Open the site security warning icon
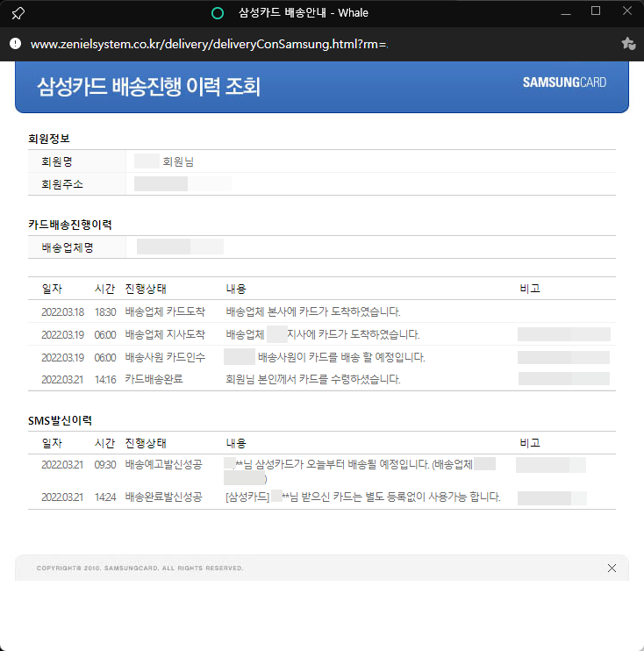 coord(16,44)
